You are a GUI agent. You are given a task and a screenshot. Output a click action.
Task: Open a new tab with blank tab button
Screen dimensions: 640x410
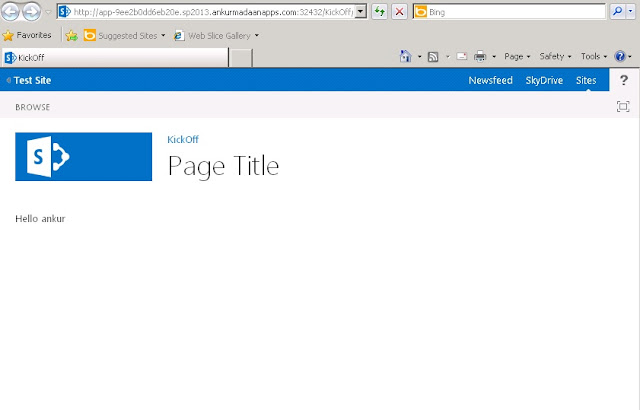240,58
